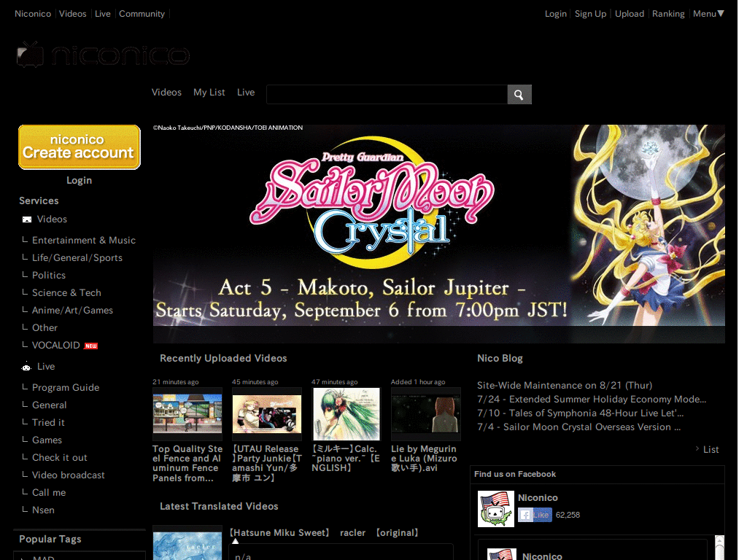Open Program Guide under Live
This screenshot has height=560, width=747.
[66, 388]
